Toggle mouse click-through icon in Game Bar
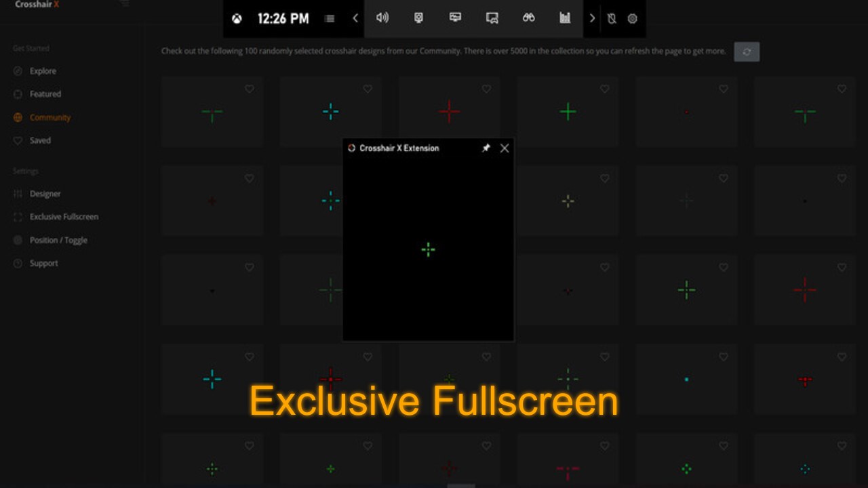The image size is (868, 488). (x=612, y=19)
